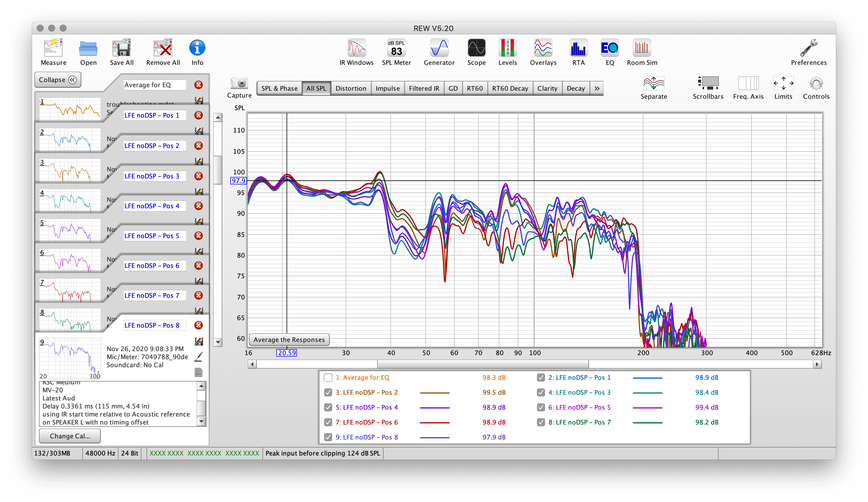This screenshot has height=502, width=868.
Task: Capture graph image with camera icon
Action: [239, 83]
